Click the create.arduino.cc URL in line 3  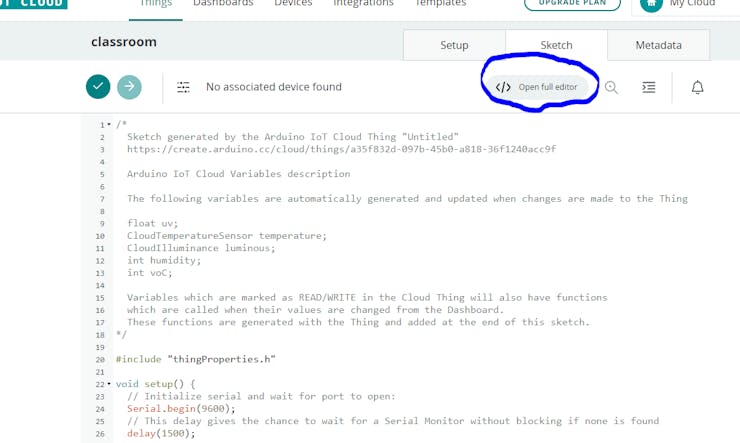pyautogui.click(x=342, y=149)
